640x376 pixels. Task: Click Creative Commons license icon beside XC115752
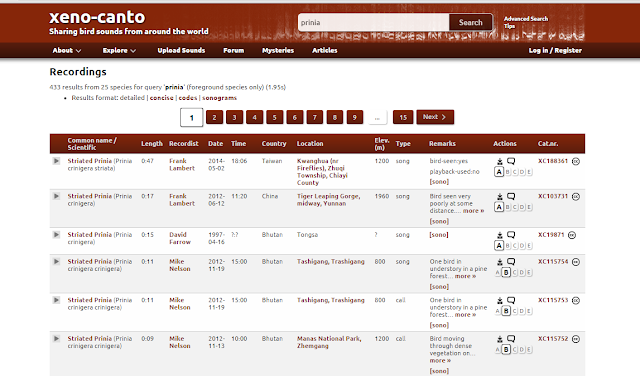pos(576,339)
